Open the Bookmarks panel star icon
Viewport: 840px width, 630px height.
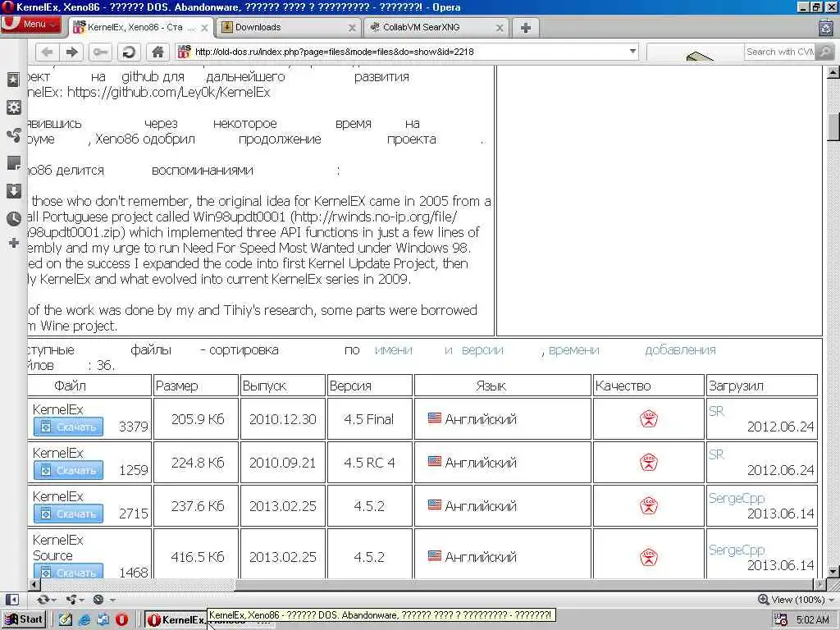13,80
